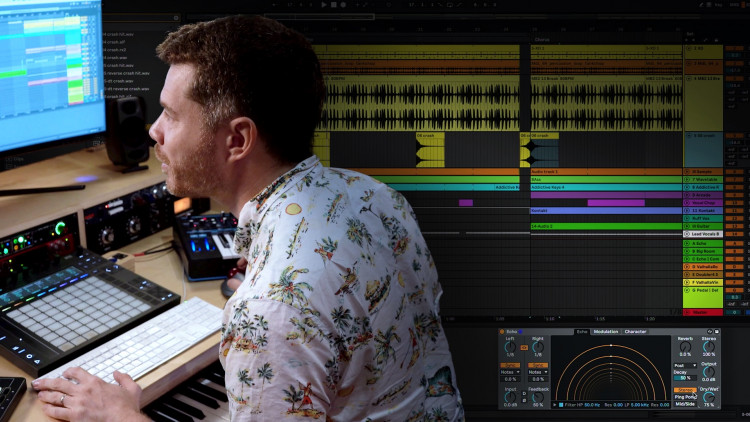Select the Addictive Keys 4 clip
This screenshot has height=422, width=750.
pos(606,187)
